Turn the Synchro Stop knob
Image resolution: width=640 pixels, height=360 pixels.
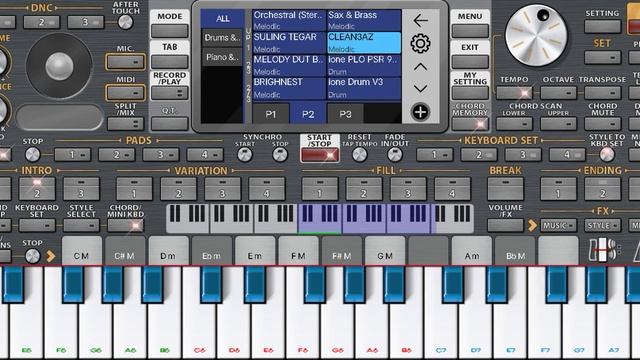pos(280,155)
